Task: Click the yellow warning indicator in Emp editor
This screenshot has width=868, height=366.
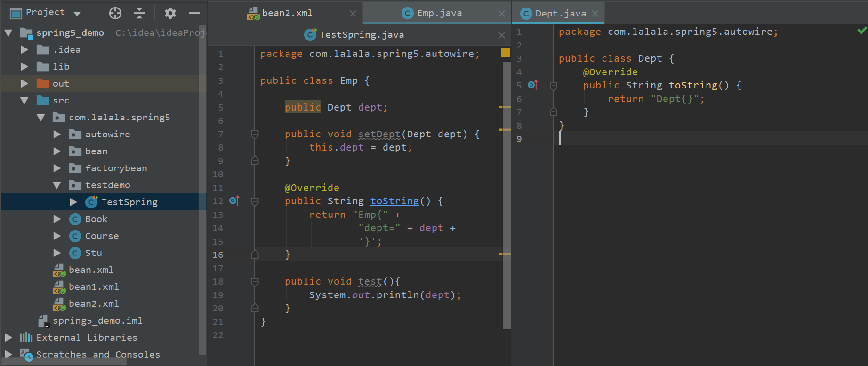Action: [505, 53]
